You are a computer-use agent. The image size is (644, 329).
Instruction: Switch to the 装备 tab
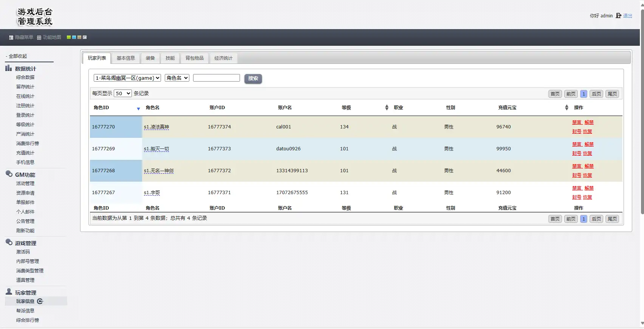150,58
